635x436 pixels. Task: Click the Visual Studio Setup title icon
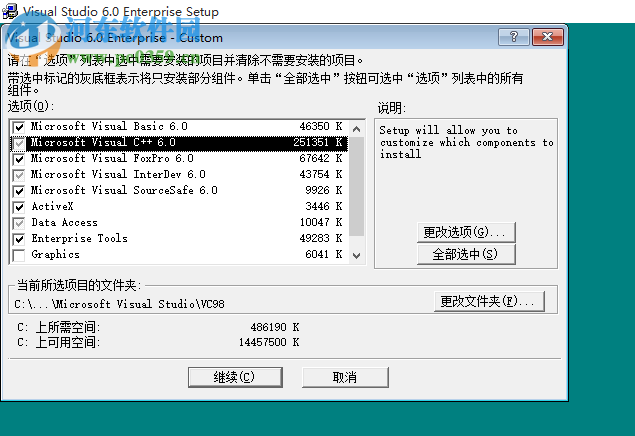(x=10, y=11)
